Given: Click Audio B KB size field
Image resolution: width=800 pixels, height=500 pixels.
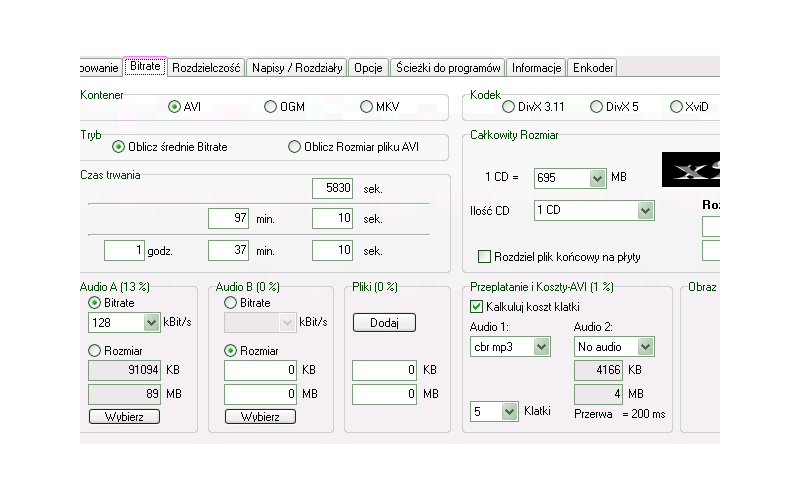Looking at the screenshot, I should (x=260, y=370).
